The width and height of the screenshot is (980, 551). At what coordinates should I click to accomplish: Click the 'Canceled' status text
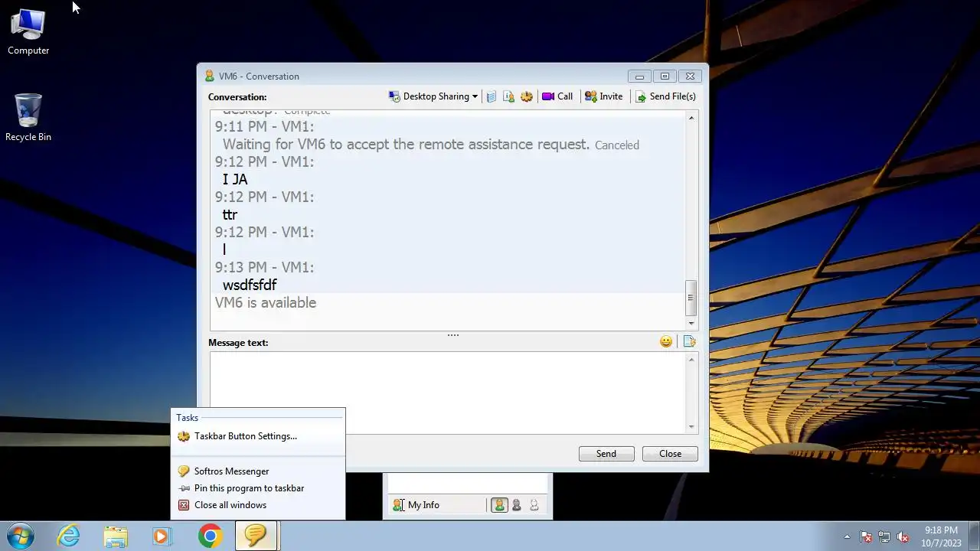(617, 145)
